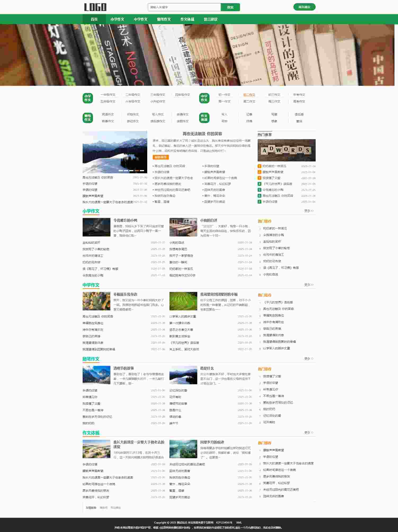Click the green 随笔作文 category badge
The height and width of the screenshot is (532, 398).
[88, 118]
